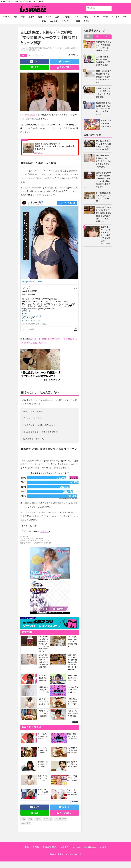Open the エンタメ navigation menu item
Screen dimensions: 131x868
(6, 17)
